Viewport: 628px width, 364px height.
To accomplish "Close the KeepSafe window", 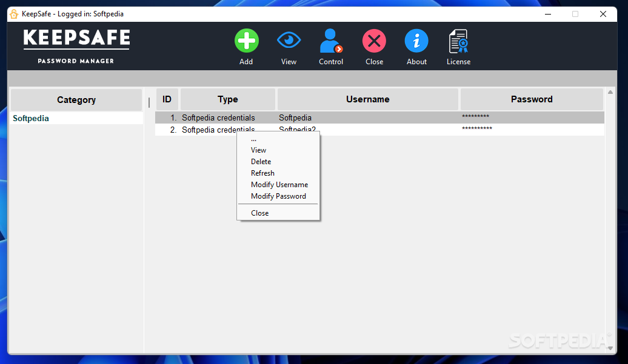I will tap(603, 14).
